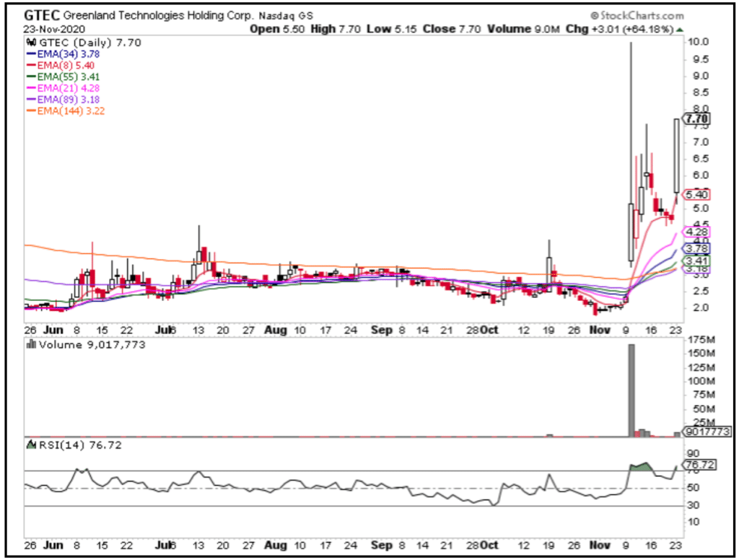Click the Open 5.50 value
The height and width of the screenshot is (560, 739).
[x=277, y=29]
